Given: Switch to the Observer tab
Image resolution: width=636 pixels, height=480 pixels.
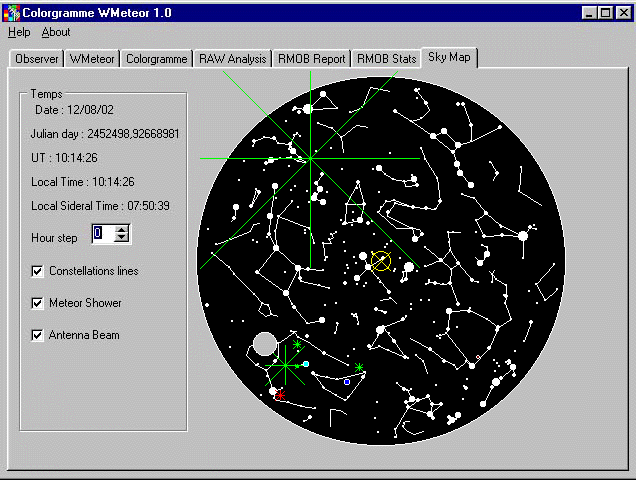Looking at the screenshot, I should (x=37, y=59).
